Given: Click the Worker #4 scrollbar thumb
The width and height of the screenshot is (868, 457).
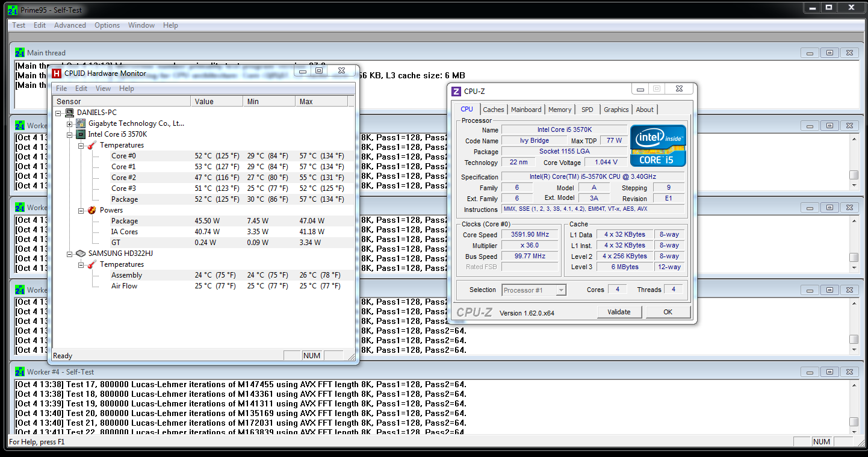Looking at the screenshot, I should [854, 421].
